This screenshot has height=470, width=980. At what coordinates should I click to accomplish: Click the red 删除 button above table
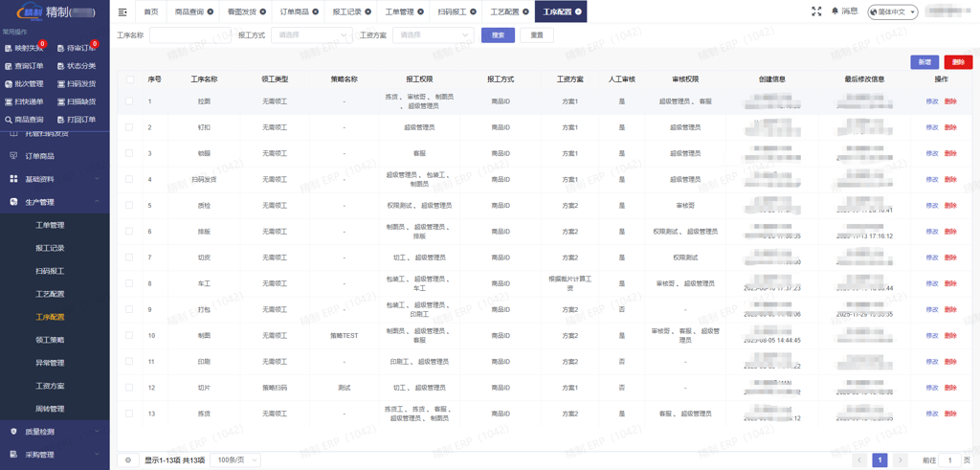point(959,62)
